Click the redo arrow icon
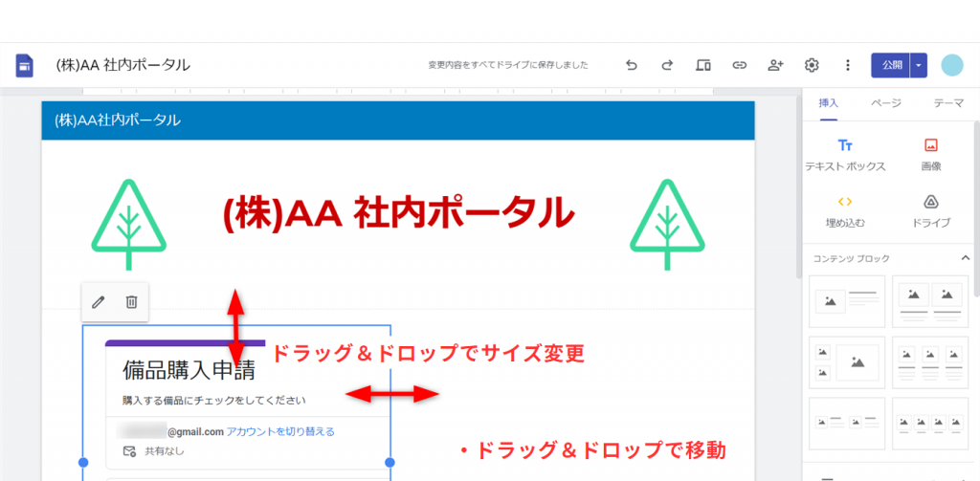The image size is (980, 481). (667, 65)
